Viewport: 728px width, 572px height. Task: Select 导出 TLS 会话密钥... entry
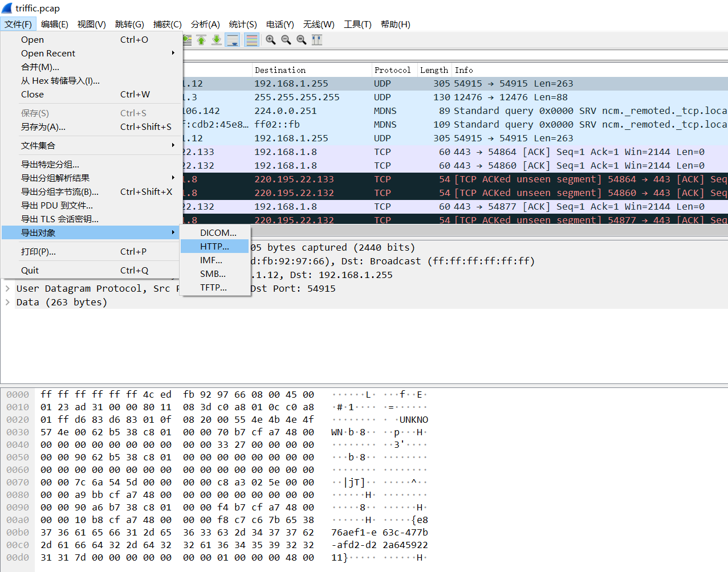pyautogui.click(x=90, y=219)
